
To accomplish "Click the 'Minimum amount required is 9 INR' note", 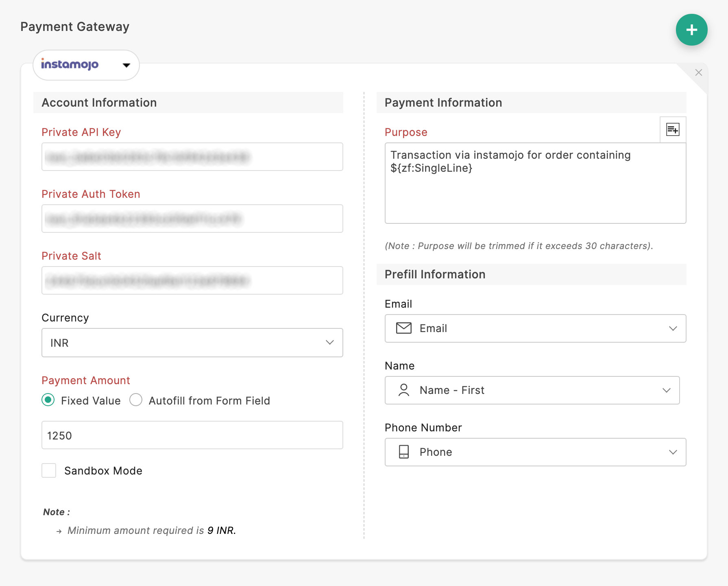I will pos(152,530).
